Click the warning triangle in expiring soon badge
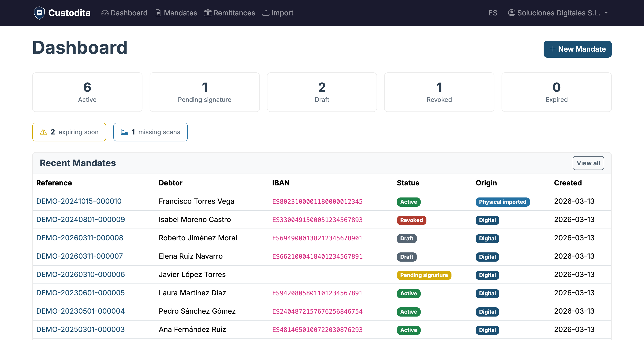The width and height of the screenshot is (644, 340). [43, 132]
